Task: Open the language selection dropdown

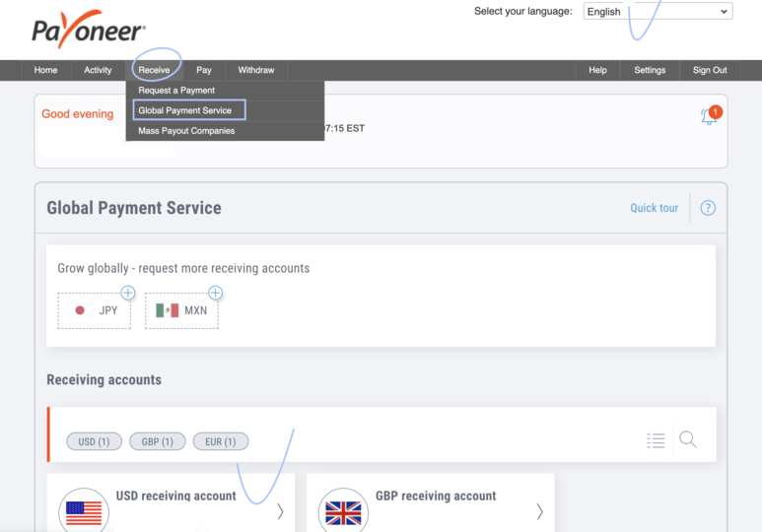Action: click(658, 11)
